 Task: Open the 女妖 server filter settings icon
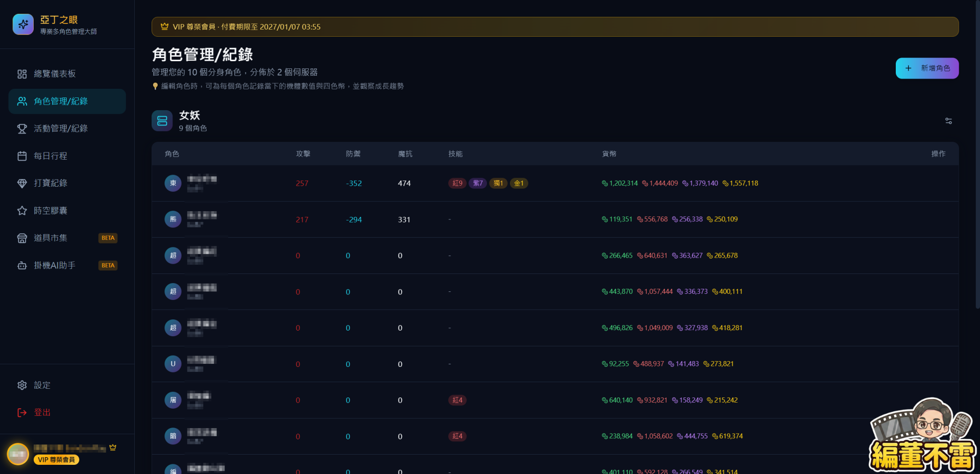coord(948,121)
